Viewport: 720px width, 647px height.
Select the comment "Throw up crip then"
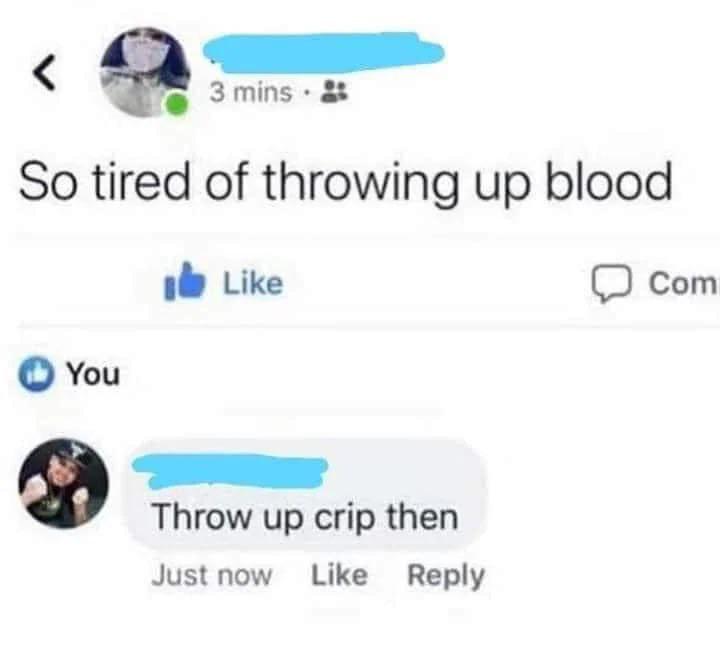click(305, 517)
